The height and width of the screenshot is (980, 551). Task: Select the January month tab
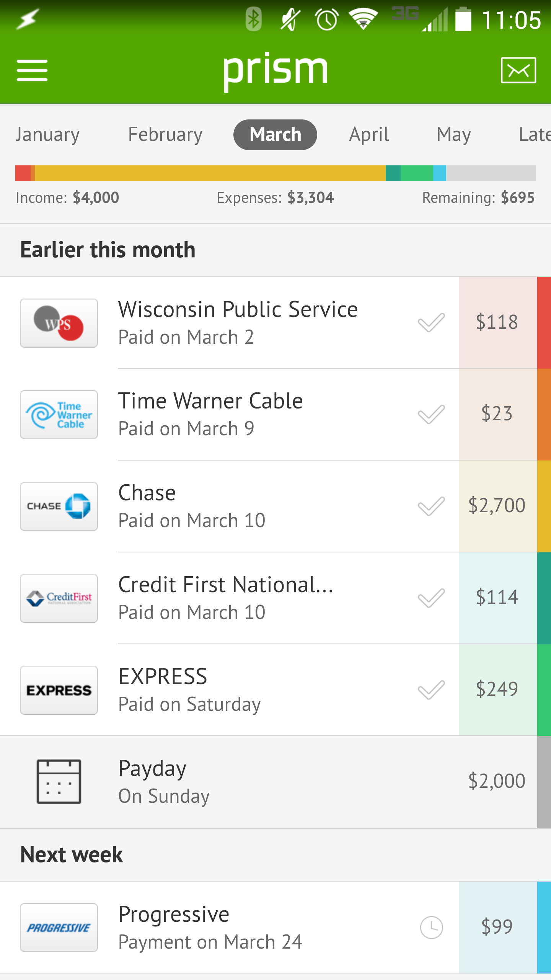pos(48,134)
